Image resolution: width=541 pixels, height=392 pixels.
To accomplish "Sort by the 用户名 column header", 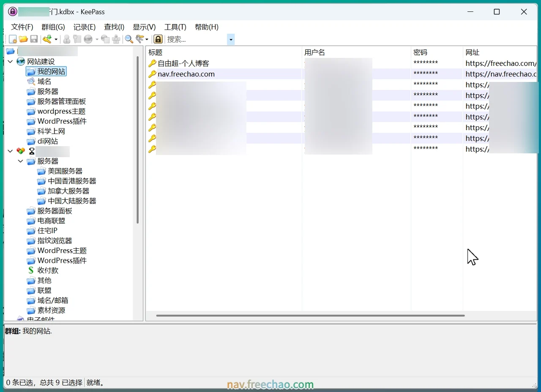I will click(x=356, y=52).
